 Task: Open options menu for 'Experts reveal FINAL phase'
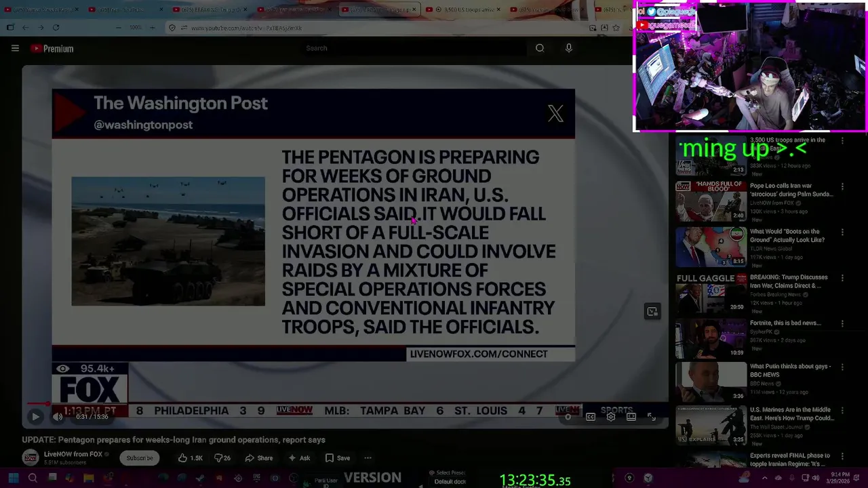(842, 457)
